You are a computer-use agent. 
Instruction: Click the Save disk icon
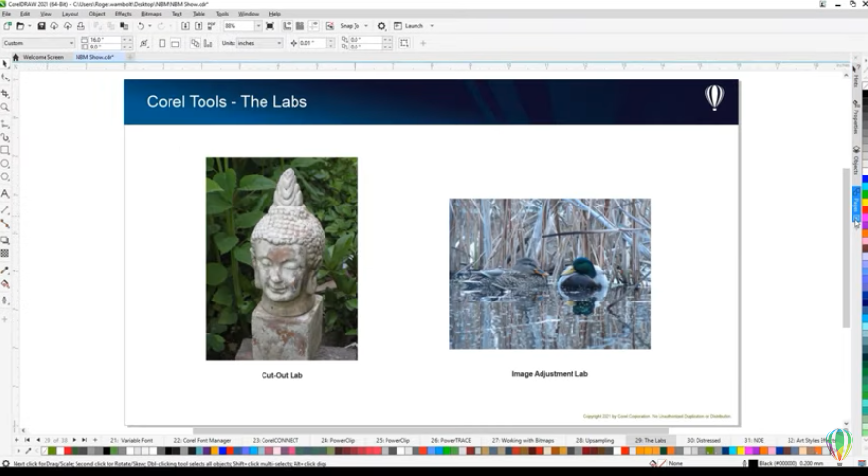(41, 26)
